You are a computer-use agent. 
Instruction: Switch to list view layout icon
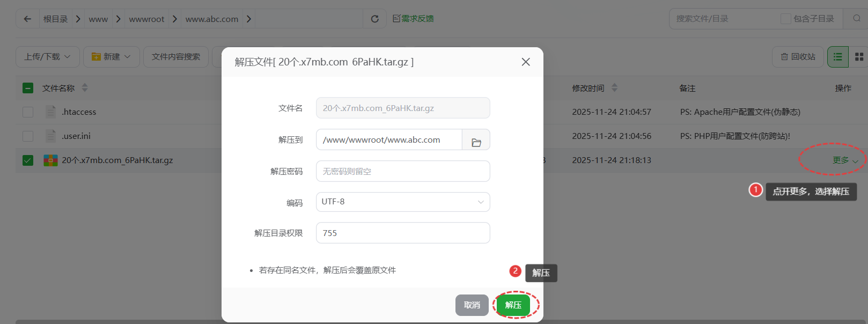click(x=837, y=57)
